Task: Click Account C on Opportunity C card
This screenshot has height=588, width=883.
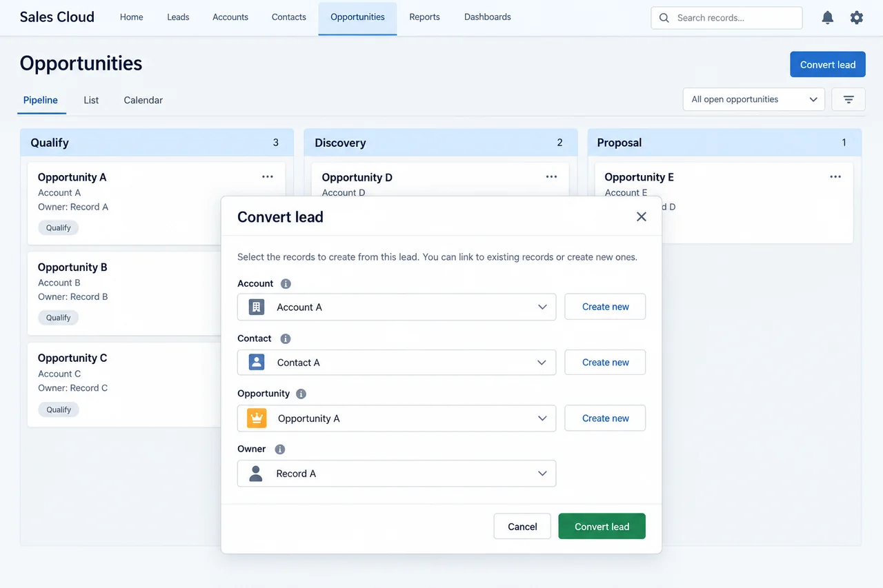Action: coord(59,374)
